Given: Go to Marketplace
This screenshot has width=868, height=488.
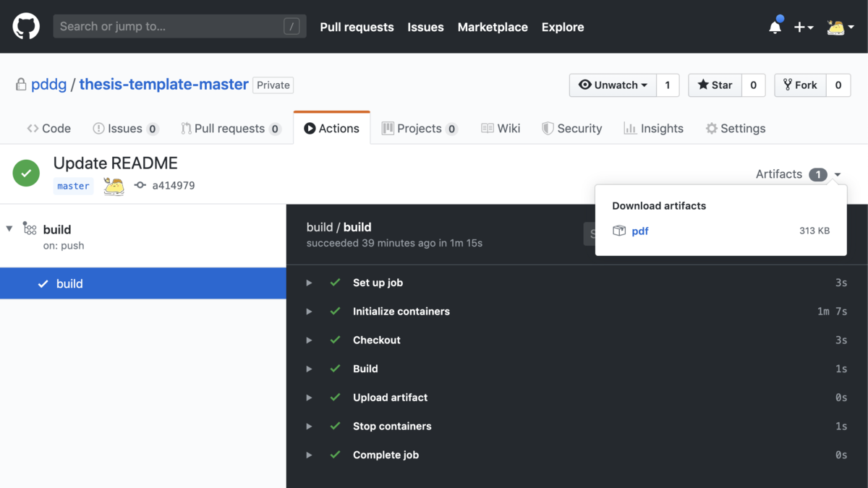Looking at the screenshot, I should click(493, 27).
